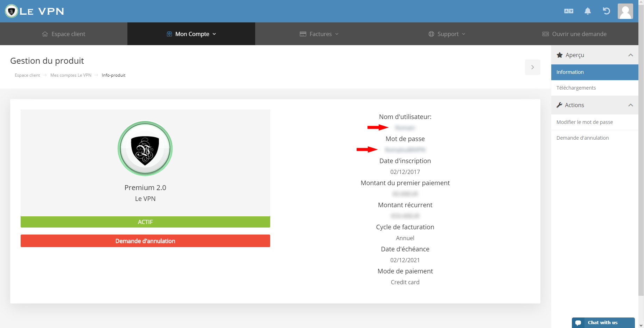Click the red Demande d'annulation button
Screen dimensions: 644x328
(x=145, y=241)
